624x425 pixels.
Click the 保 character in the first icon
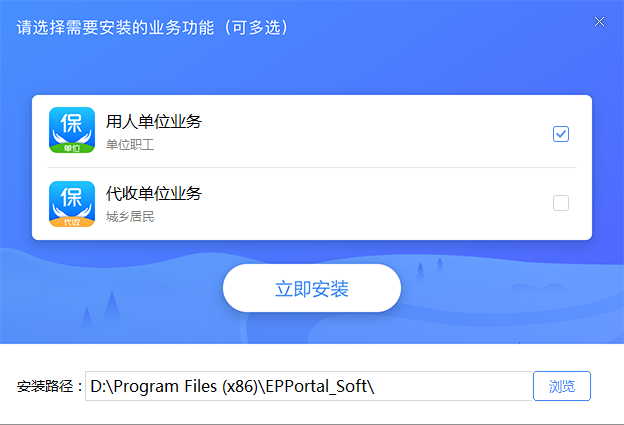(71, 123)
